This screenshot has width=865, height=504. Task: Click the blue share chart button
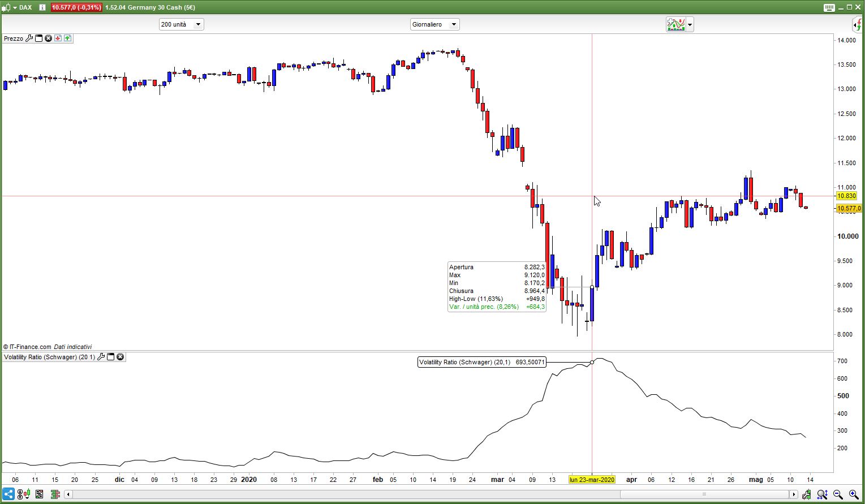click(x=8, y=494)
